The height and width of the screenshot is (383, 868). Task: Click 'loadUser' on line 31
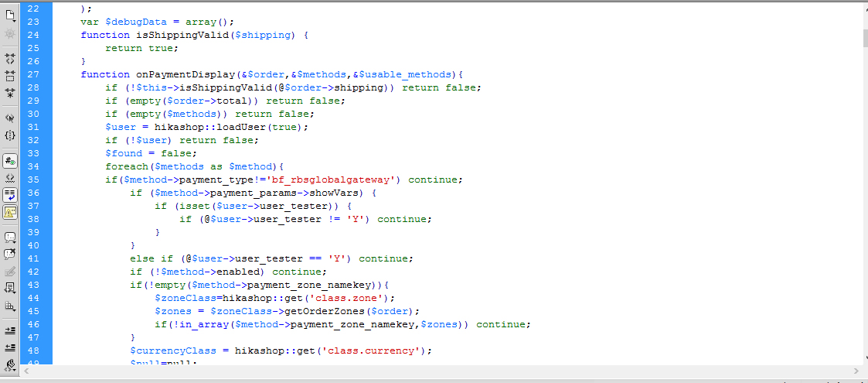click(241, 127)
